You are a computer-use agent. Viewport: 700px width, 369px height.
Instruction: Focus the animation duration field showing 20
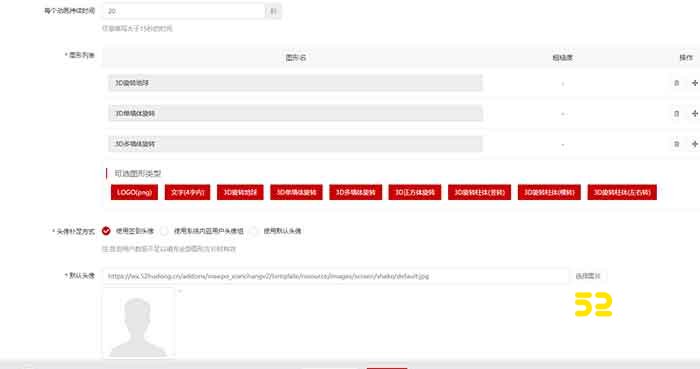(183, 11)
